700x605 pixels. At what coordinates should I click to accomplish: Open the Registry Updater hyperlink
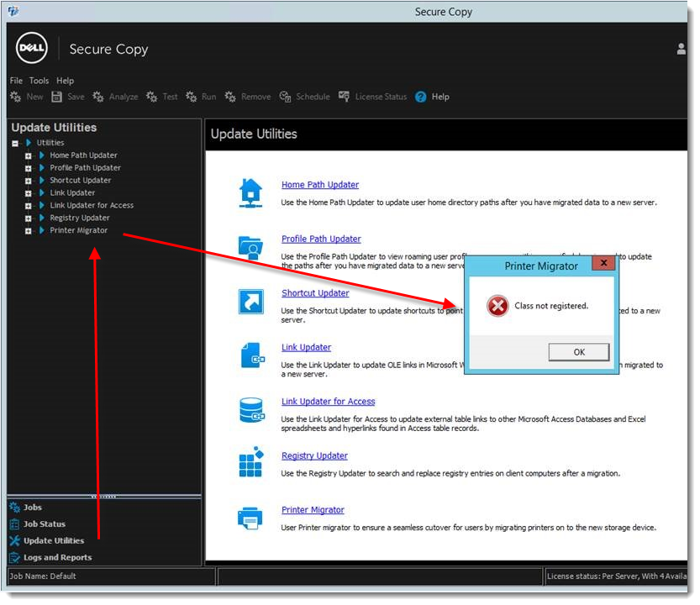[x=314, y=455]
